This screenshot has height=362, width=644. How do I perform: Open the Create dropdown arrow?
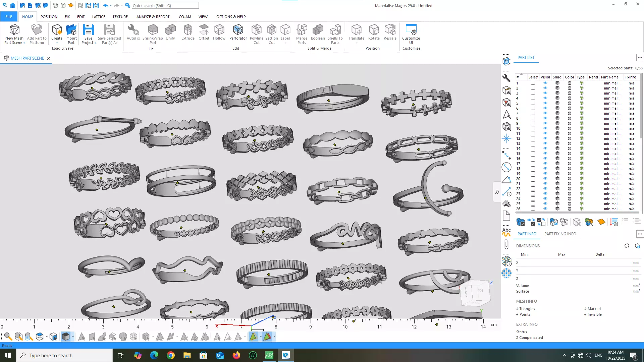coord(57,43)
